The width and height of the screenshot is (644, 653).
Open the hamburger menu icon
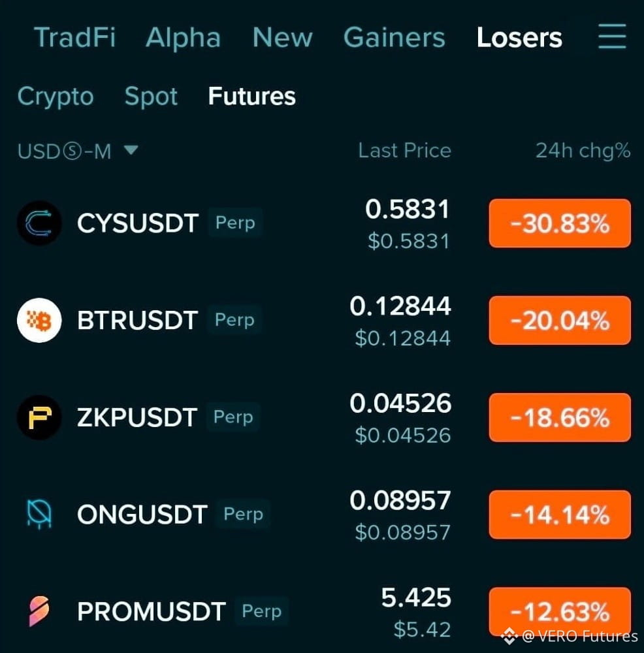point(612,36)
